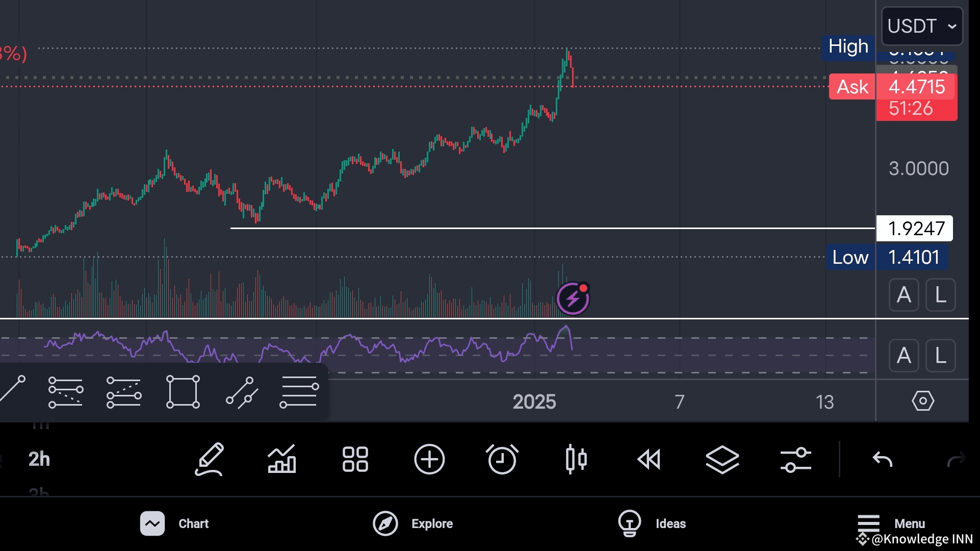980x551 pixels.
Task: Open the indicators chart icon
Action: coord(282,459)
